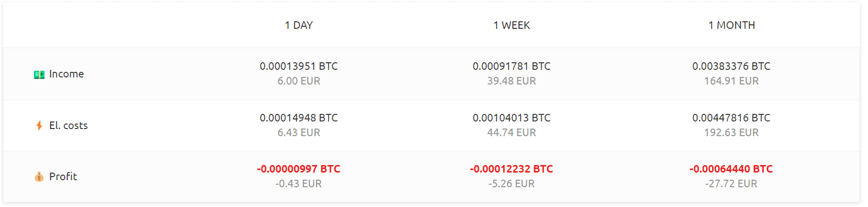The height and width of the screenshot is (207, 868).
Task: Click weekly electricity cost 44.74 EUR
Action: tap(511, 133)
